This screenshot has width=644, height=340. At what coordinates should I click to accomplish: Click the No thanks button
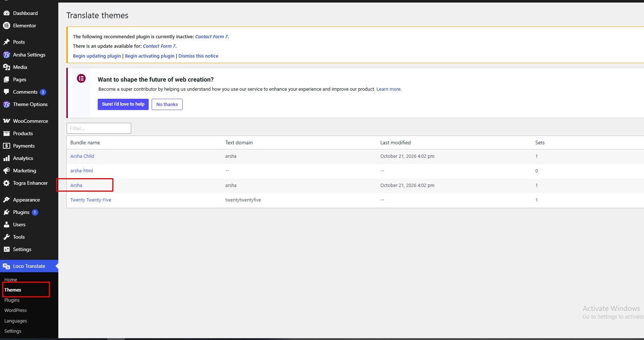[167, 104]
